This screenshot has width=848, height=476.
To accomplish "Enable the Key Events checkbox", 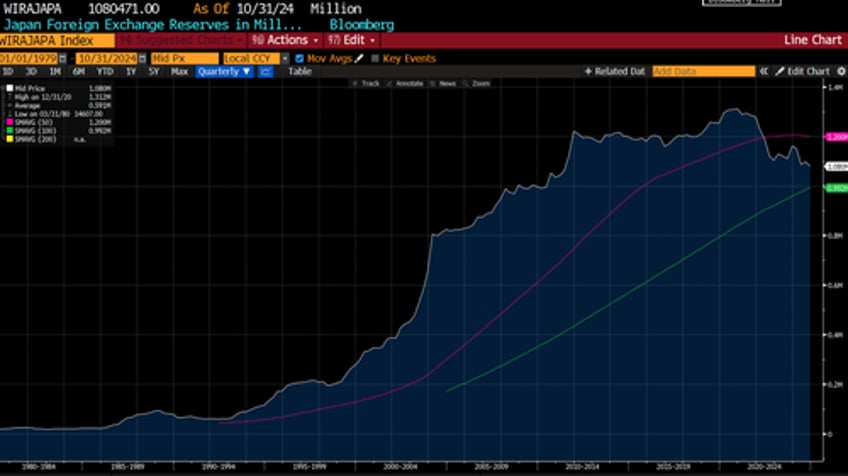I will pyautogui.click(x=375, y=59).
